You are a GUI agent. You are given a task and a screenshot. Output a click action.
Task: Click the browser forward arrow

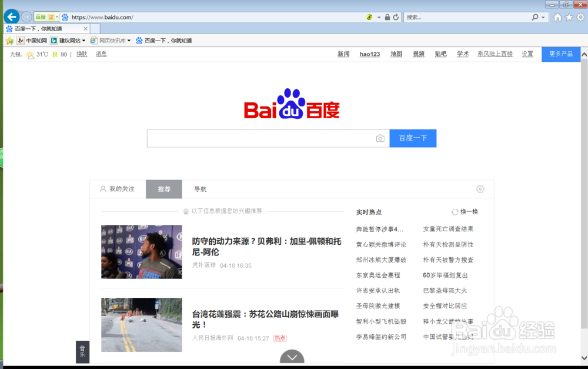tap(26, 17)
